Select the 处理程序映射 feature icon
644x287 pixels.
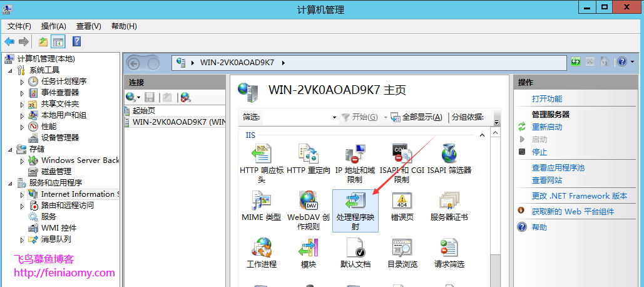pos(355,211)
